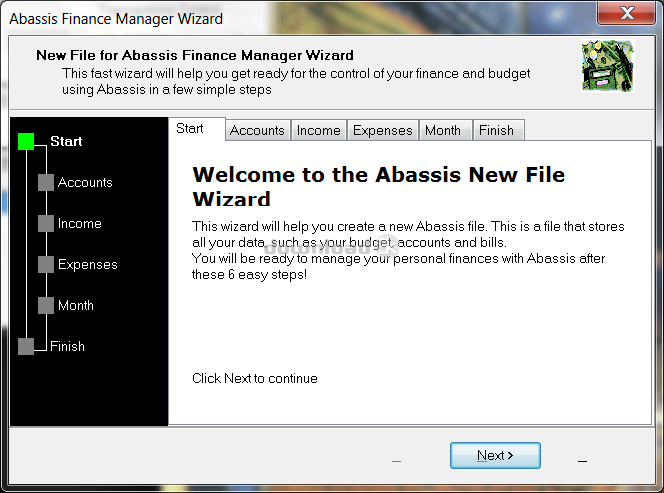
Task: Switch to the Income tab
Action: 318,130
